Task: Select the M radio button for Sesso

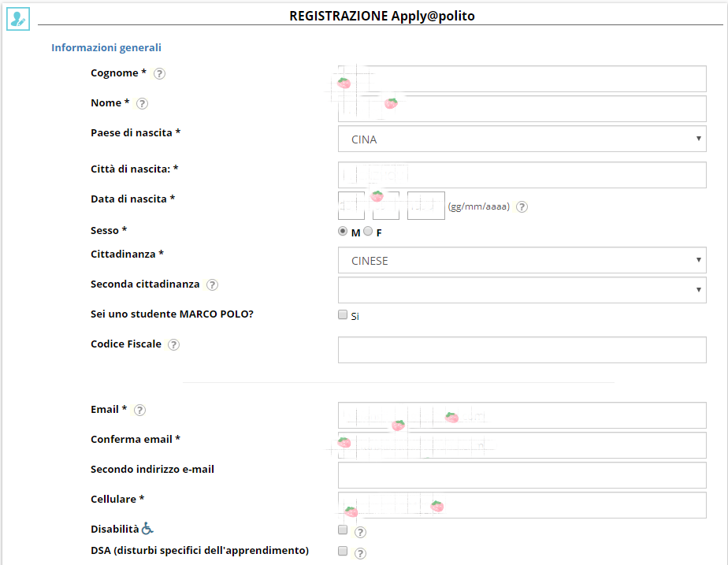Action: [x=343, y=232]
